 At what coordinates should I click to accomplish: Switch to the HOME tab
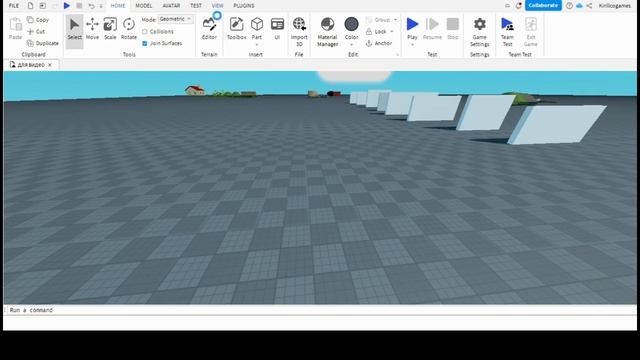click(118, 6)
